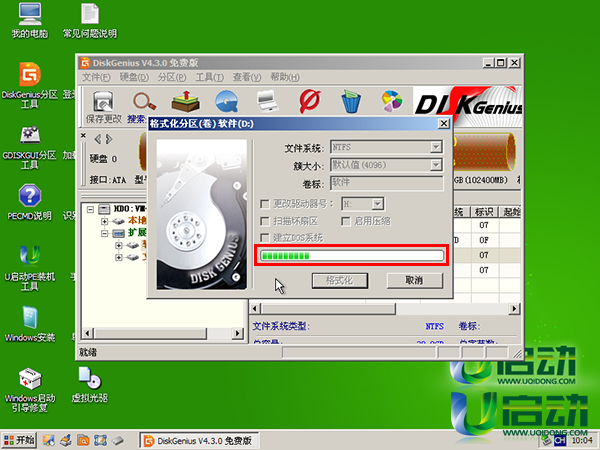Click DiskGenius V4.3.0 taskbar button
Screen dimensions: 600x450
click(x=199, y=441)
